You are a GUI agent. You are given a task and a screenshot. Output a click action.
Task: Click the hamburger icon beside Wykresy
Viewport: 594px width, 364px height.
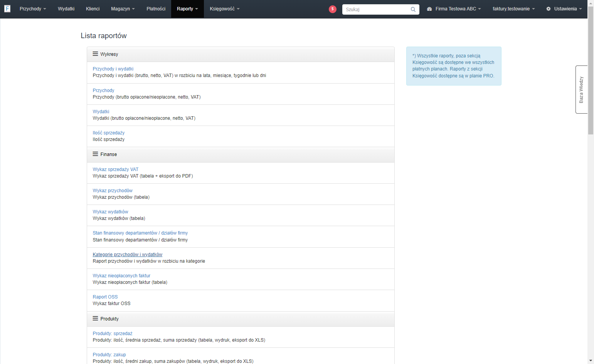click(x=95, y=54)
